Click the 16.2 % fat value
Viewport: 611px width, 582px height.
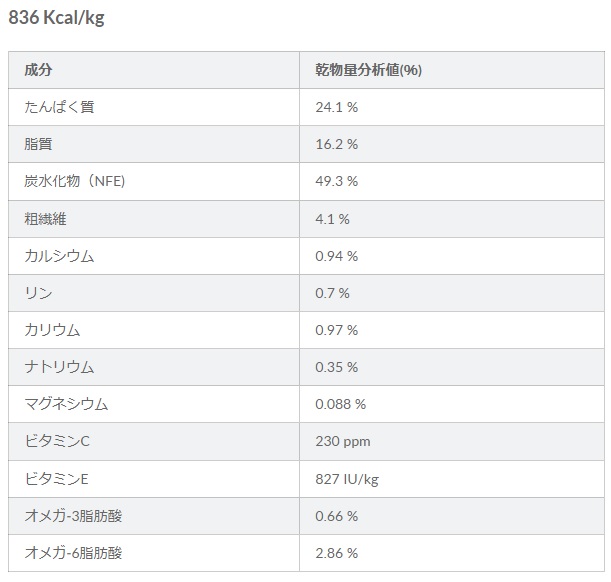click(337, 144)
